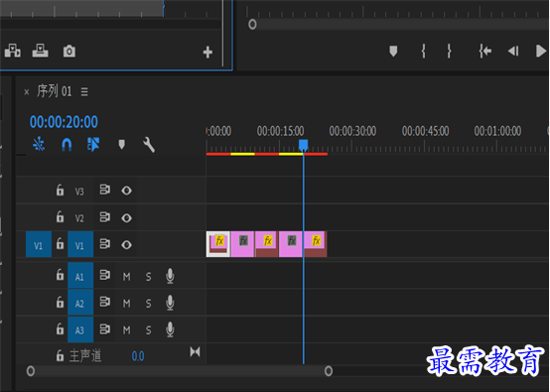550x392 pixels.
Task: Mark Out with the right brace icon
Action: tap(449, 52)
